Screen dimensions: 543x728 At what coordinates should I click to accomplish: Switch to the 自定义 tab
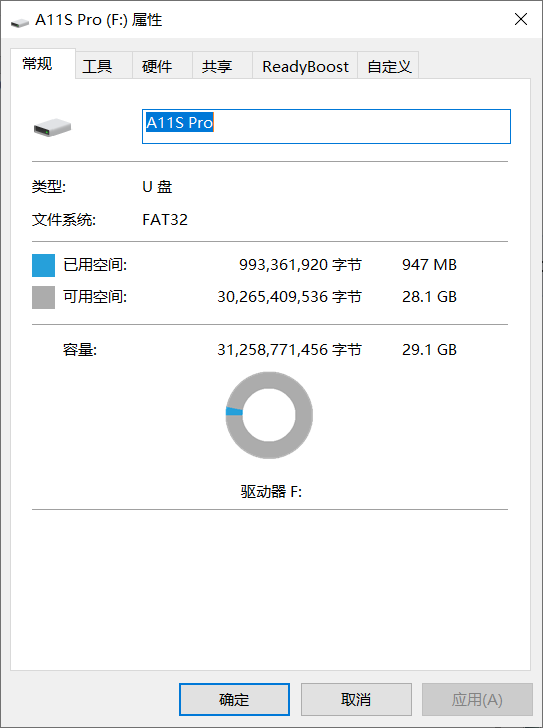[388, 65]
